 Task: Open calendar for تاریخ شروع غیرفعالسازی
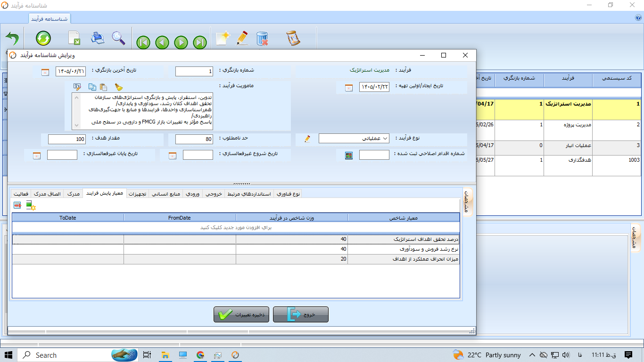click(173, 156)
